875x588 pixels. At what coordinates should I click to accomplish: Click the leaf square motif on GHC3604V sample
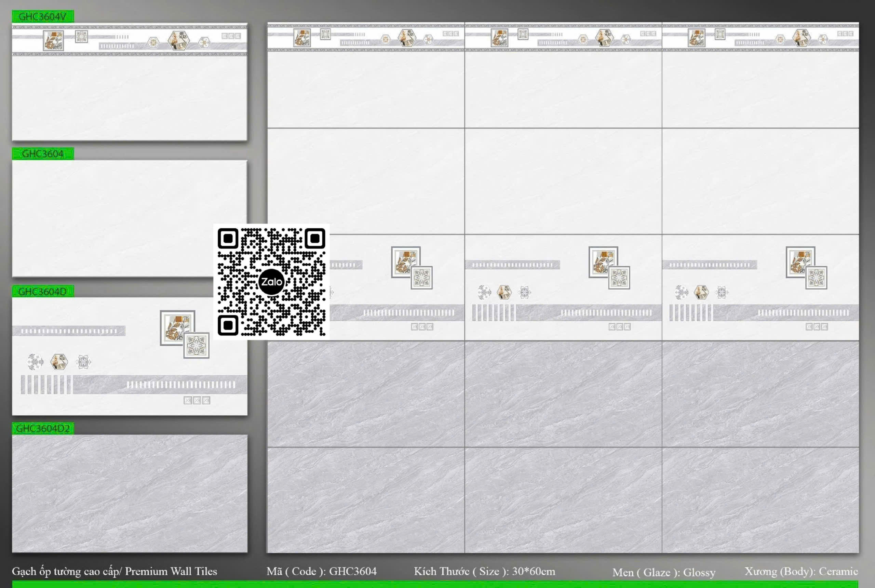(x=53, y=40)
